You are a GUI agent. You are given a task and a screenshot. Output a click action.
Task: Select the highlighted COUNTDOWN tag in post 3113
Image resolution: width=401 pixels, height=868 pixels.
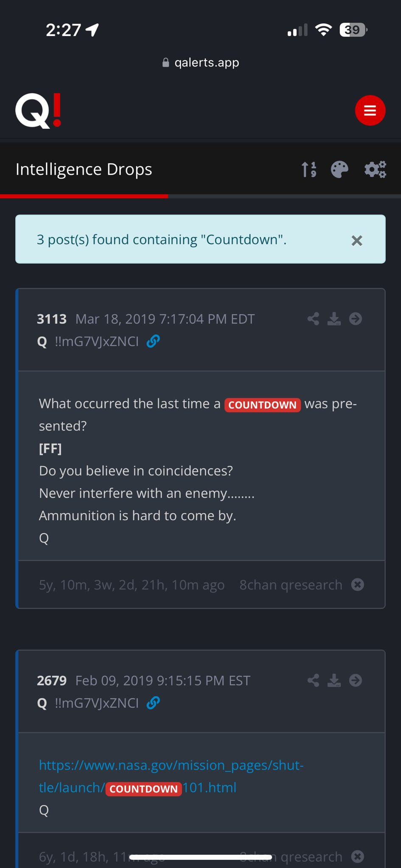262,405
